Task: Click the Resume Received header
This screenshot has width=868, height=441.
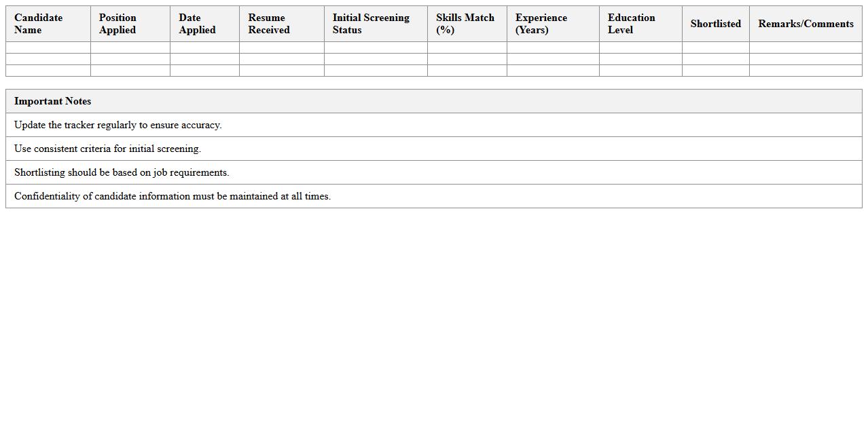Action: click(x=281, y=24)
